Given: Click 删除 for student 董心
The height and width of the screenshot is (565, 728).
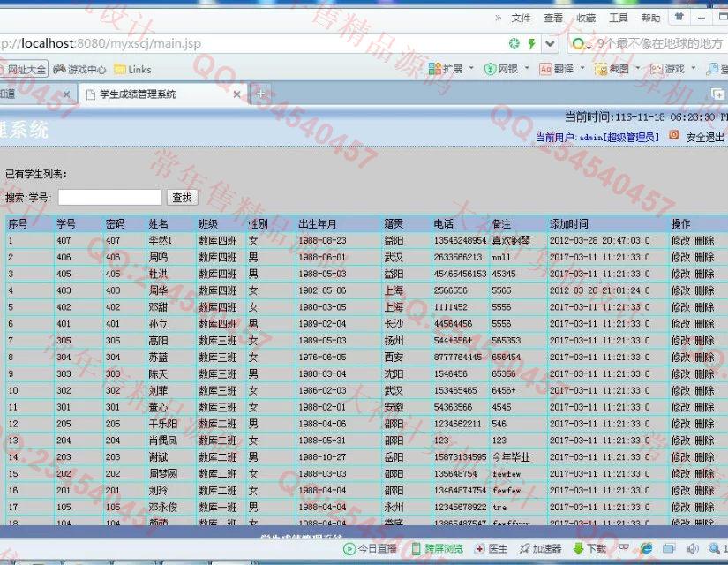Looking at the screenshot, I should pyautogui.click(x=704, y=408).
